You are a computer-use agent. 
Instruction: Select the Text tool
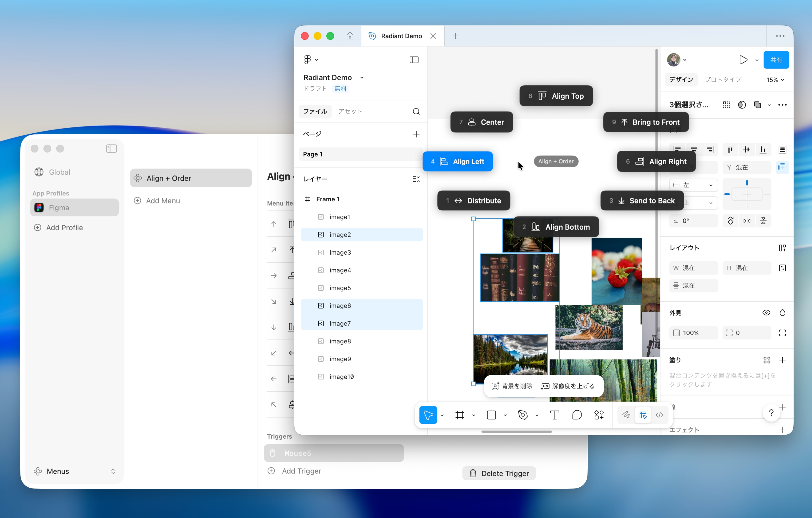555,415
